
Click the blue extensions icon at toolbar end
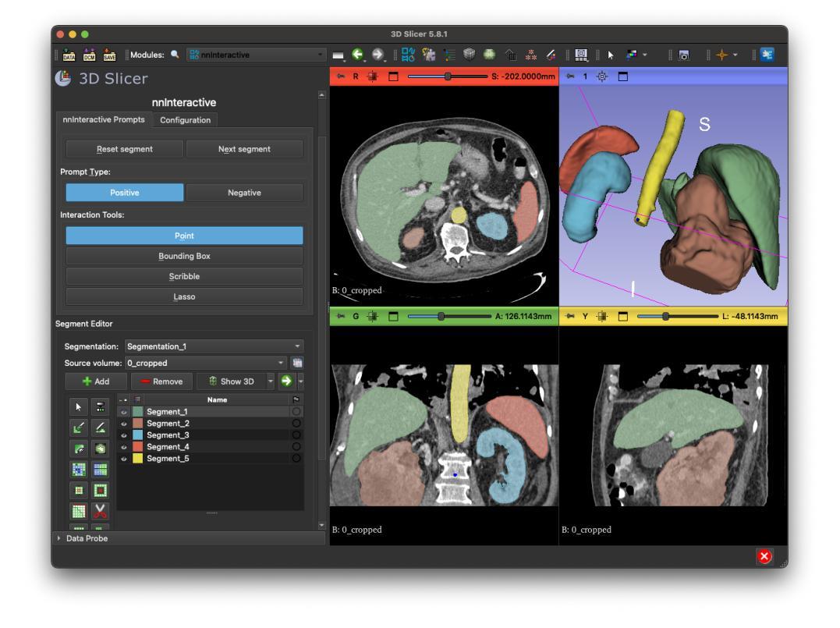point(767,55)
